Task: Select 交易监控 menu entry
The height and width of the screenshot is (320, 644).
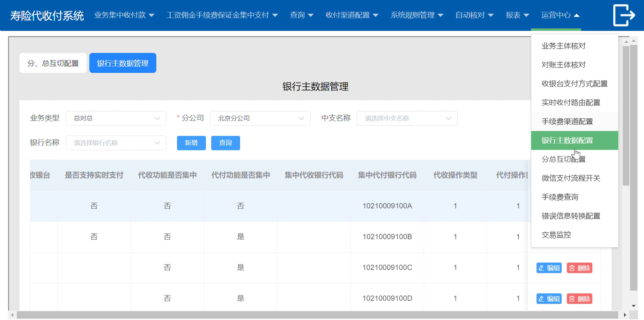Action: click(x=575, y=235)
